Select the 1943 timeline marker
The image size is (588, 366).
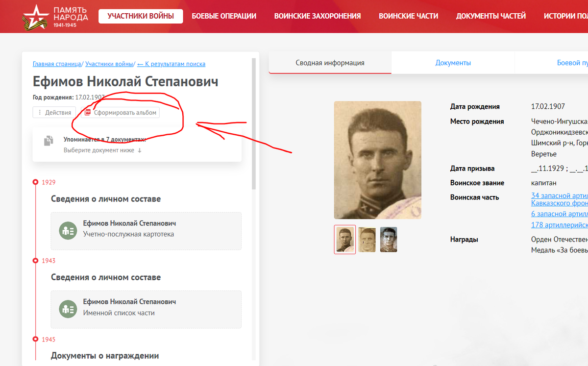coord(35,261)
